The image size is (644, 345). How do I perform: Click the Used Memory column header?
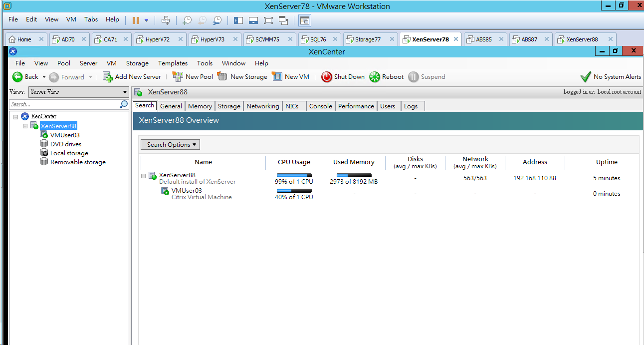pyautogui.click(x=354, y=162)
